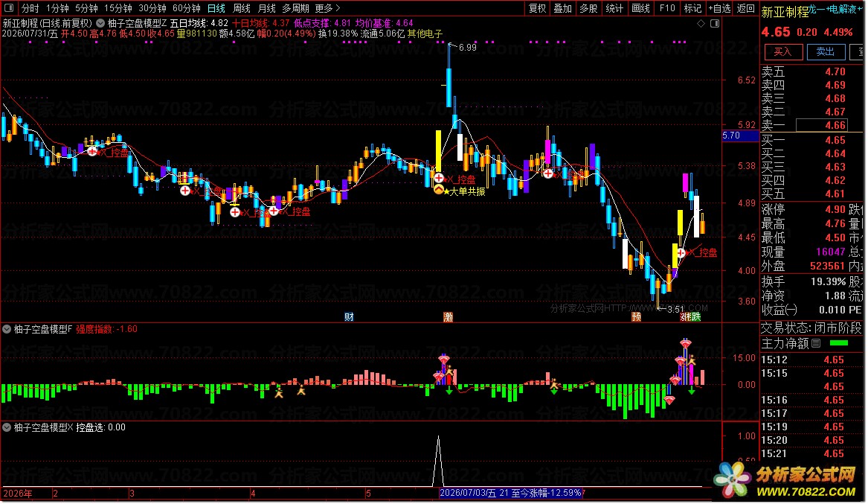The height and width of the screenshot is (504, 868).
Task: Click the 15:12 trade tick row
Action: (812, 360)
